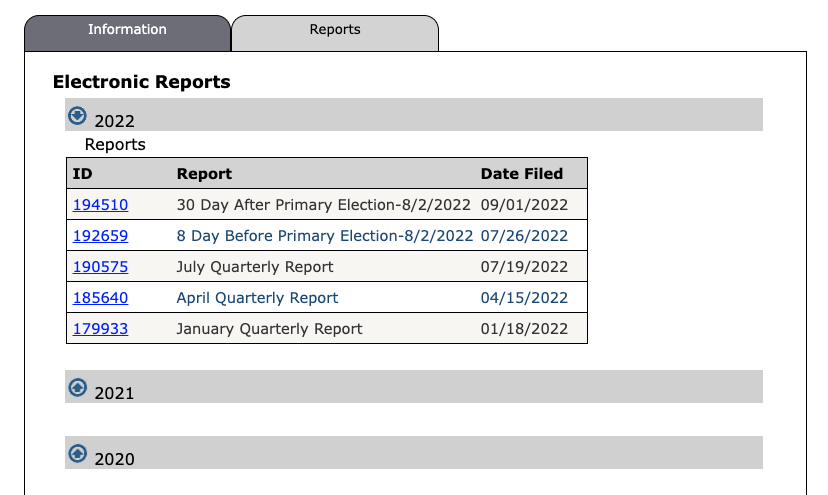The image size is (828, 495).
Task: Open report ID 185640
Action: 100,298
